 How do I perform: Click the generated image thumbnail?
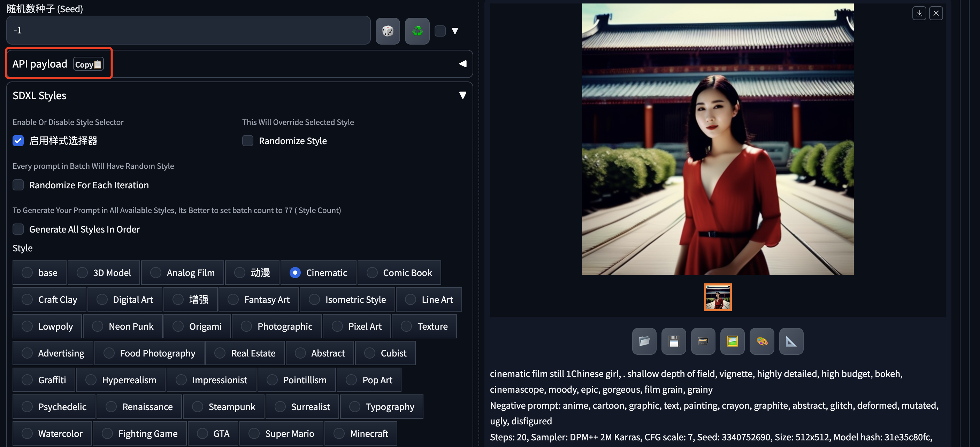click(718, 297)
